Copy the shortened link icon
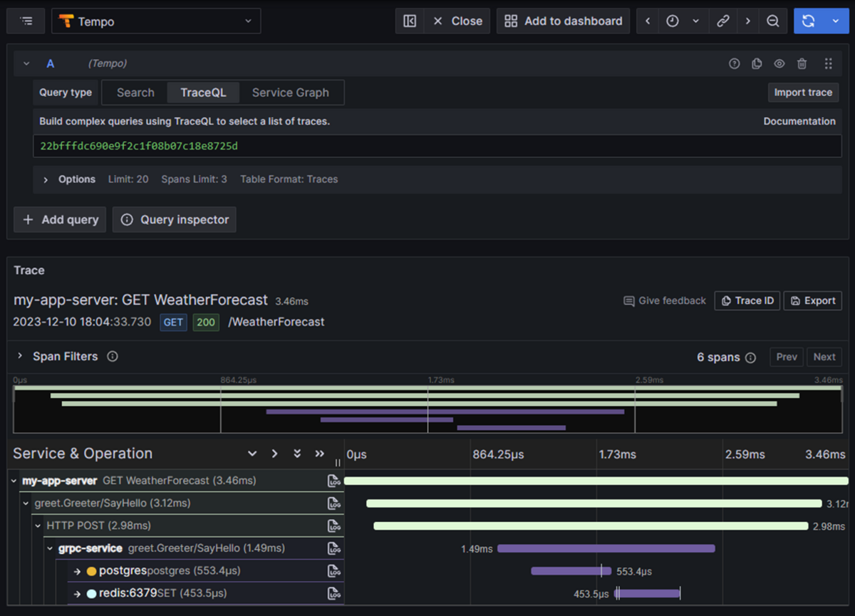Viewport: 855px width, 616px height. tap(723, 21)
